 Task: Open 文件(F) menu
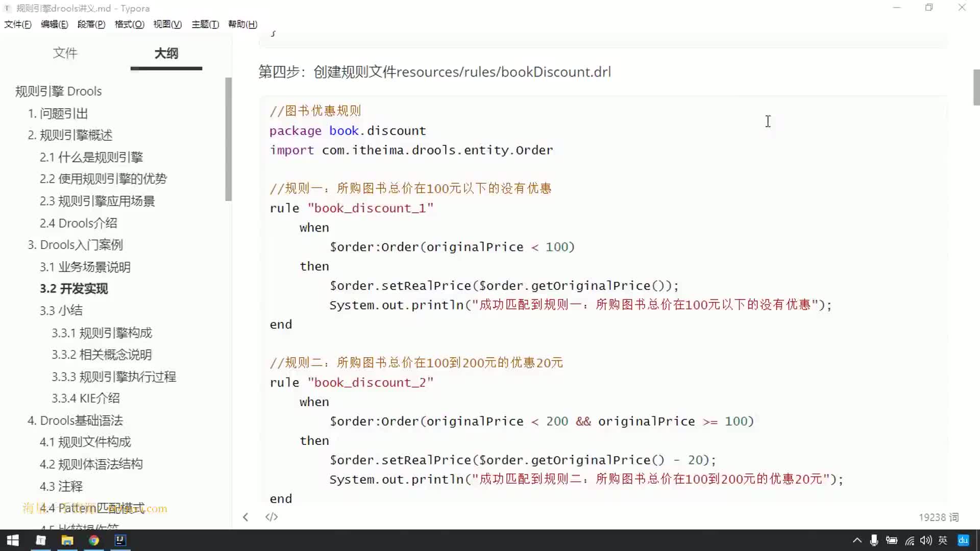point(18,24)
